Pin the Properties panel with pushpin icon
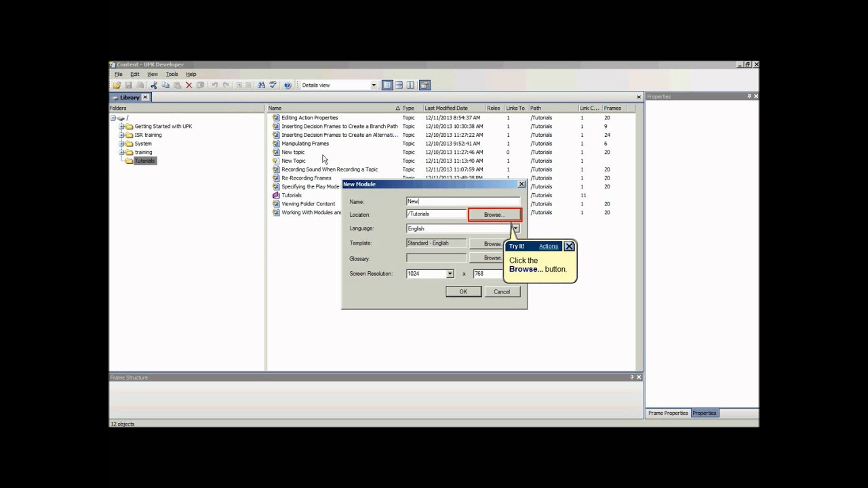This screenshot has height=488, width=868. point(749,96)
